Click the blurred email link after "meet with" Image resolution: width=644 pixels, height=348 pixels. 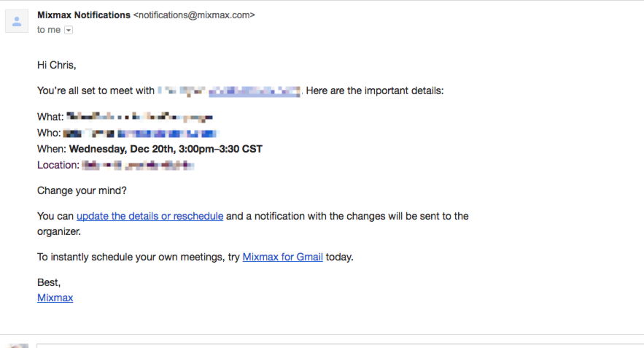[255, 91]
